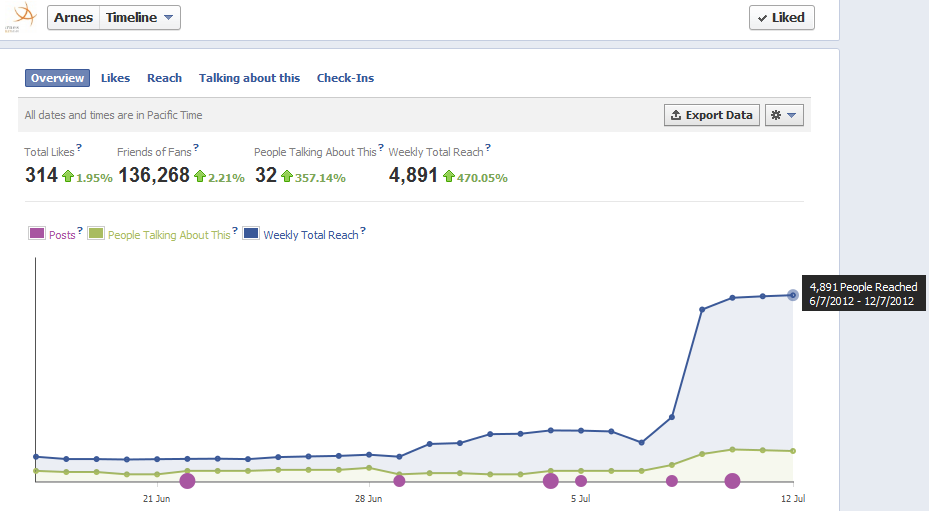Click Export Data button
Viewport: 929px width, 511px height.
tap(711, 115)
